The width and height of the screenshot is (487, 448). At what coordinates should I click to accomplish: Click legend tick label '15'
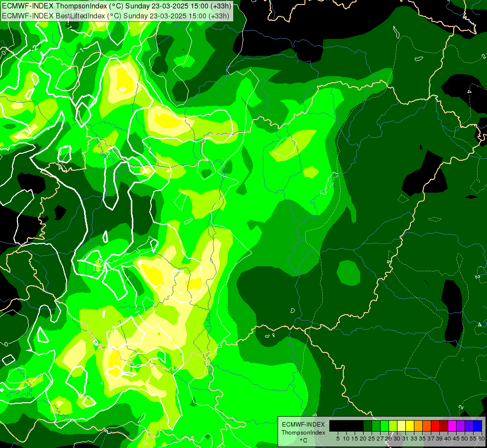point(355,439)
